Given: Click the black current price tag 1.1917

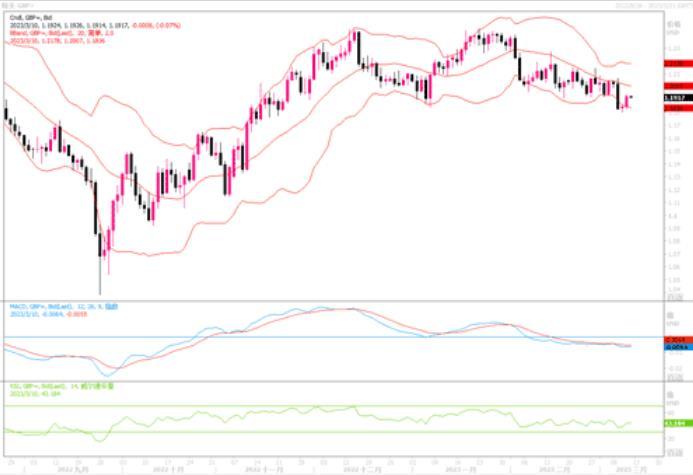Looking at the screenshot, I should tap(678, 98).
